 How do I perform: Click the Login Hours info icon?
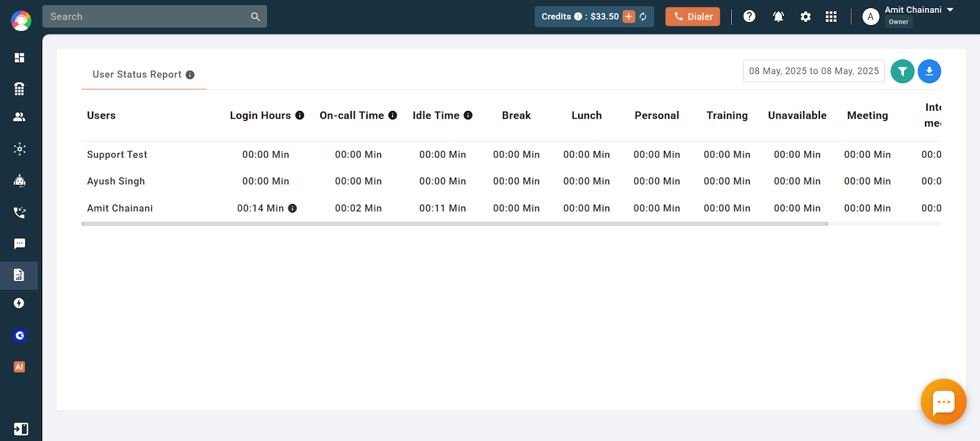(300, 115)
